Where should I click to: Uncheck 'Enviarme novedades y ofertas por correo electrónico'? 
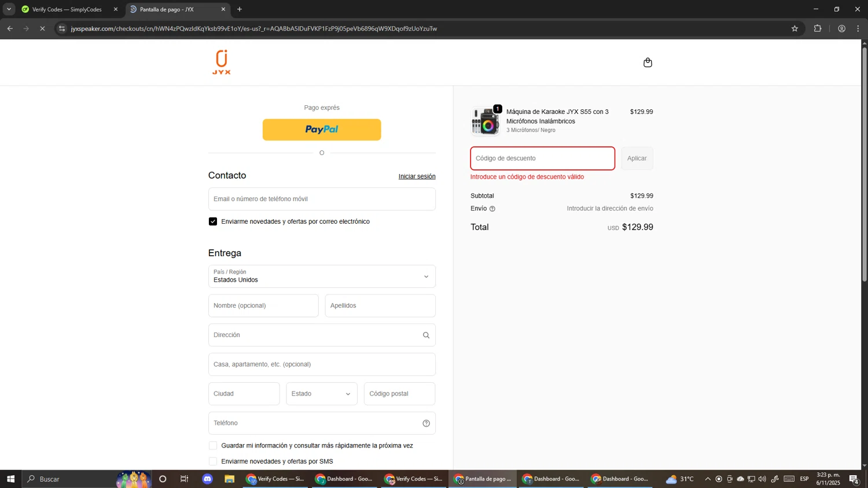click(x=213, y=221)
